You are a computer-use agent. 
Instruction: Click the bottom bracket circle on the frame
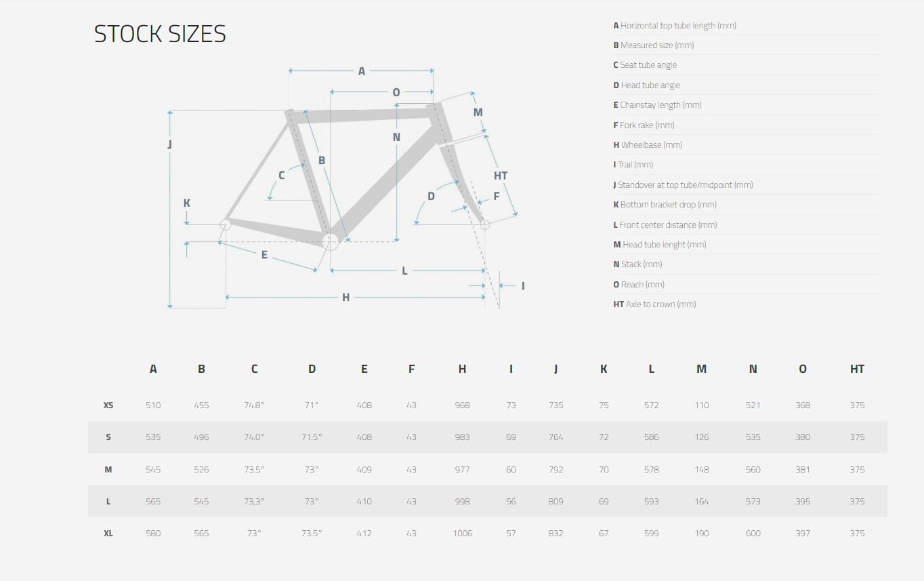330,241
